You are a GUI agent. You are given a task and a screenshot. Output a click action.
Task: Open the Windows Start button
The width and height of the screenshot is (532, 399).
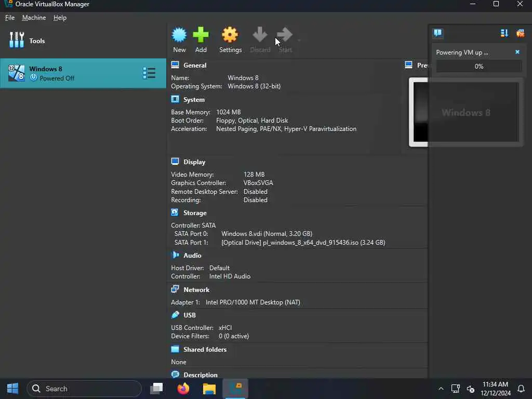click(x=12, y=389)
